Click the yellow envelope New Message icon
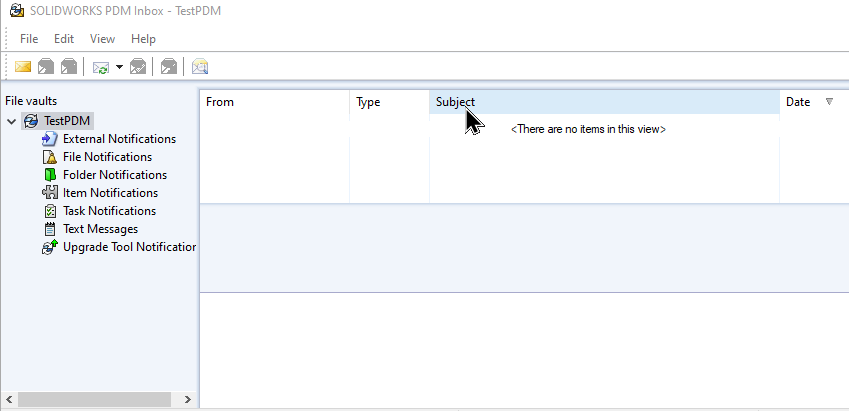 pyautogui.click(x=23, y=67)
